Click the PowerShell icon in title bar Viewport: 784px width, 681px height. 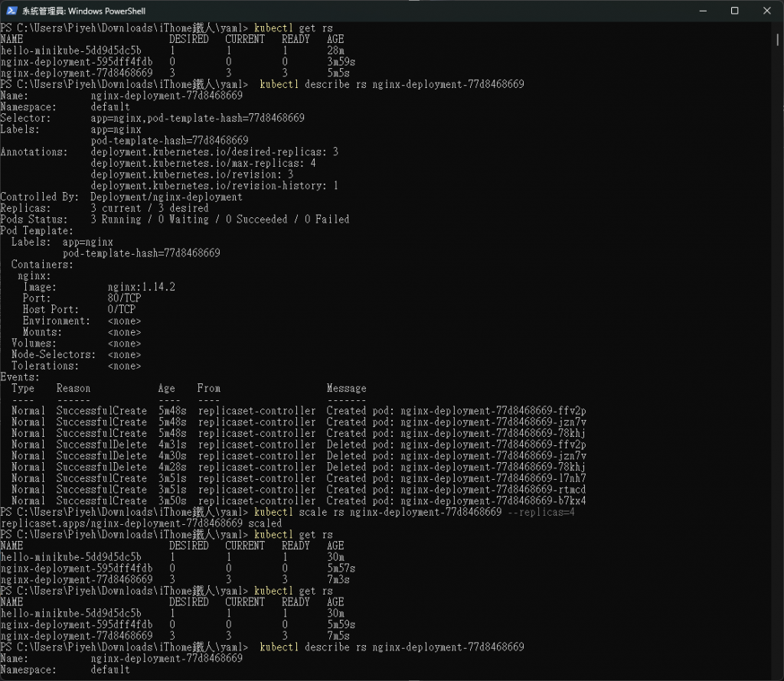tap(11, 11)
